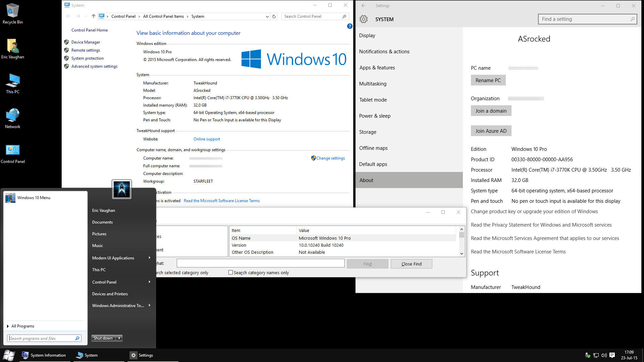Open Advanced system settings link

[x=94, y=66]
